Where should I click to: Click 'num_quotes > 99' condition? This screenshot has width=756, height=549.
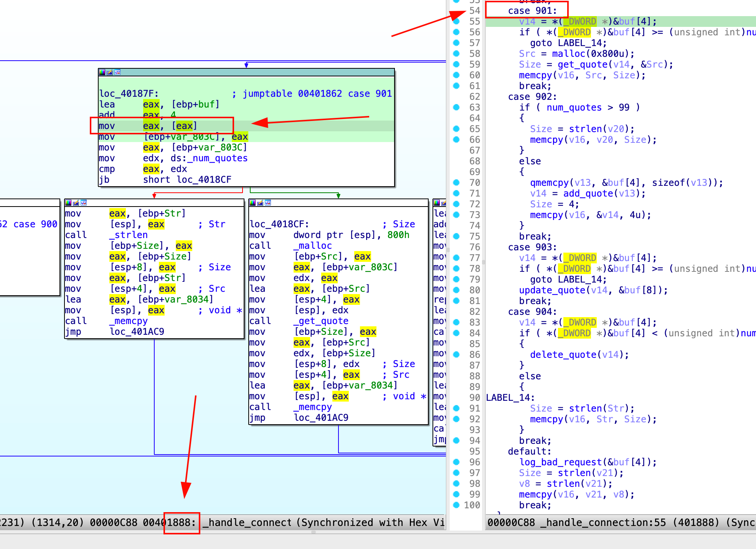(x=588, y=107)
